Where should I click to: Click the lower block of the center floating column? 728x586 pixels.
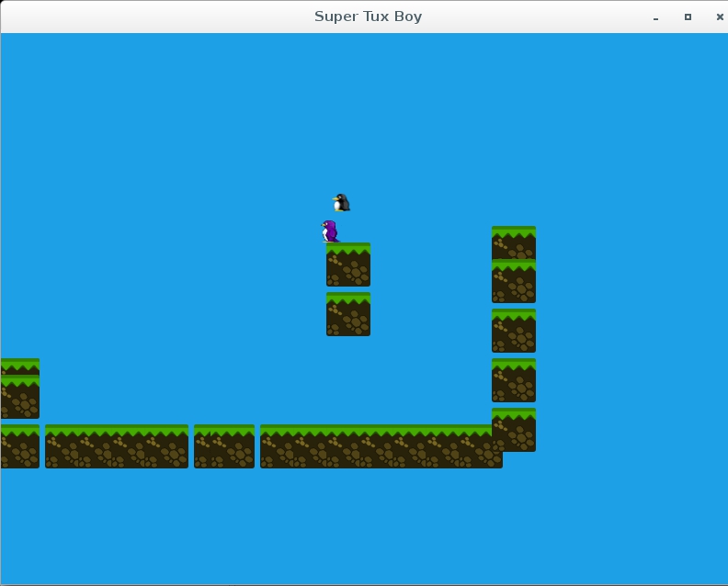pyautogui.click(x=348, y=315)
